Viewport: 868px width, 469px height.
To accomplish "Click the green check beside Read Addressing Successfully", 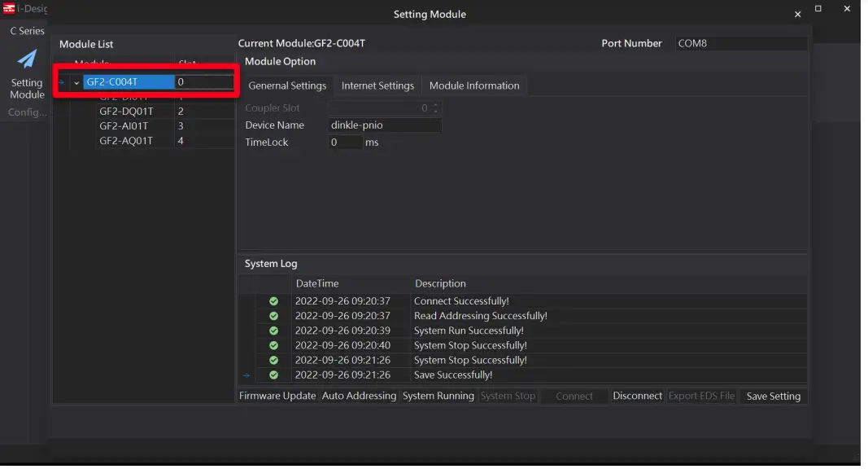I will click(x=273, y=316).
